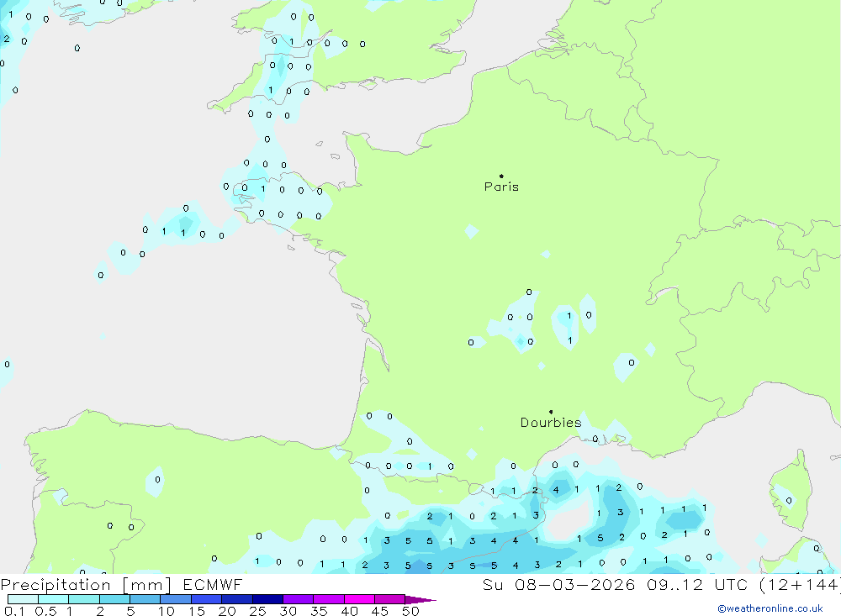
Task: Click the legend scale label '10'
Action: pyautogui.click(x=167, y=611)
